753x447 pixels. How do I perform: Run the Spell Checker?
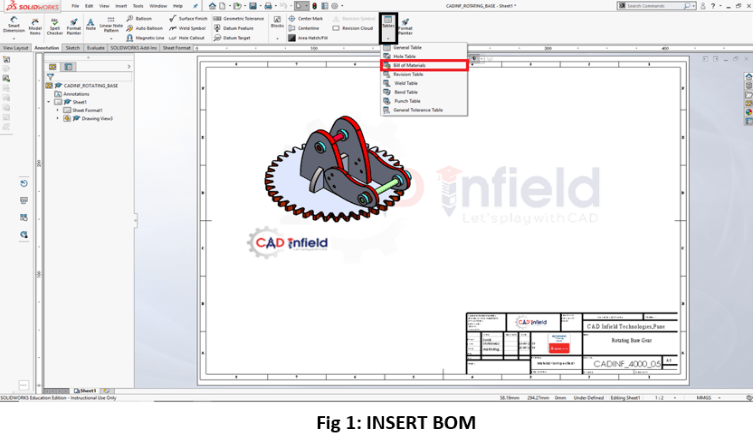[55, 26]
